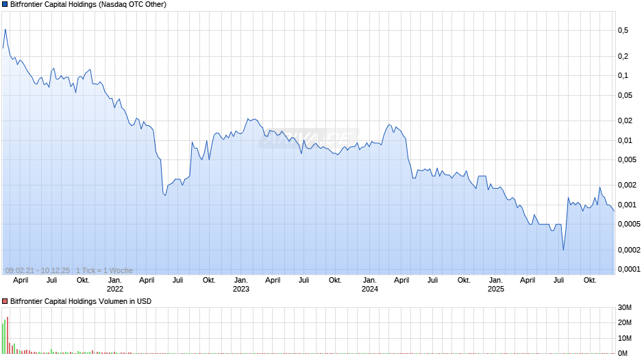Click the 0,02 price axis label
Image resolution: width=644 pixels, height=360 pixels.
[x=625, y=120]
